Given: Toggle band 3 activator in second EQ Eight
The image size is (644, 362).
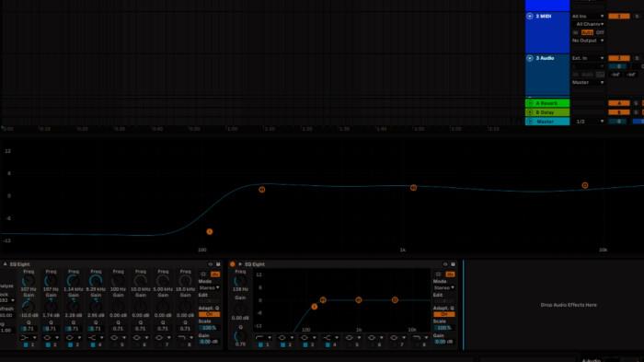Looking at the screenshot, I should (x=306, y=344).
